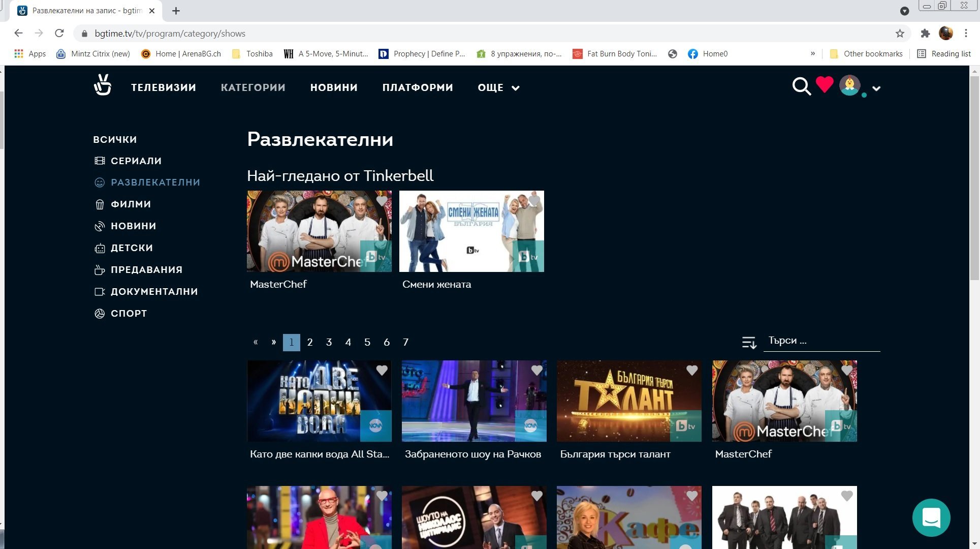
Task: Favorite the Смени жената show heart
Action: click(x=534, y=200)
